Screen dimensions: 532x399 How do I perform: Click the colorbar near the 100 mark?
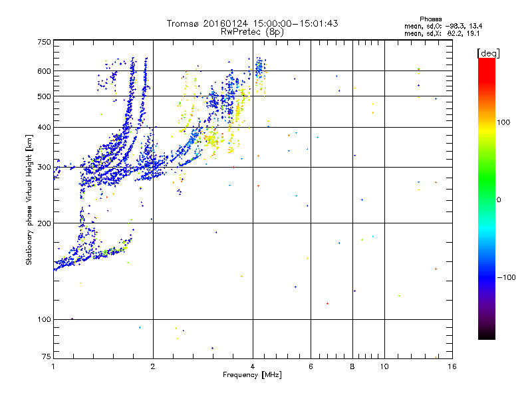click(x=487, y=122)
